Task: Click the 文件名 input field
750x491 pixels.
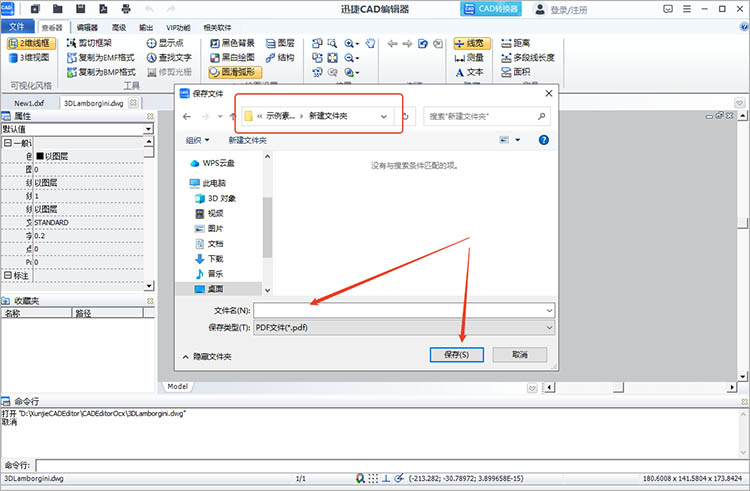Action: click(404, 310)
